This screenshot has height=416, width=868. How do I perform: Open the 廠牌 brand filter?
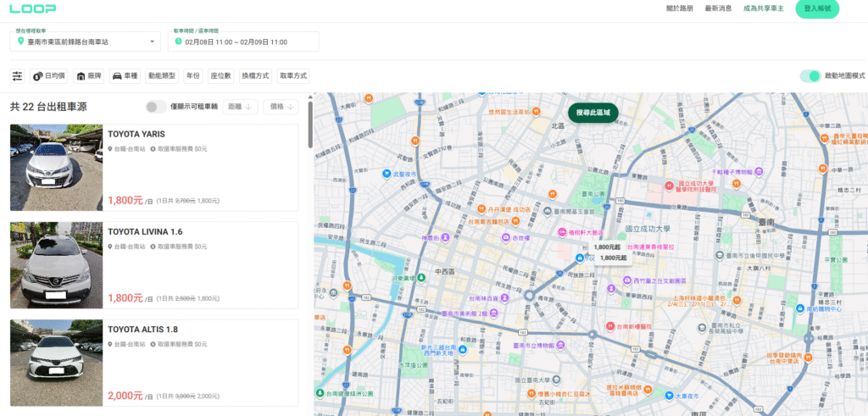pos(88,76)
